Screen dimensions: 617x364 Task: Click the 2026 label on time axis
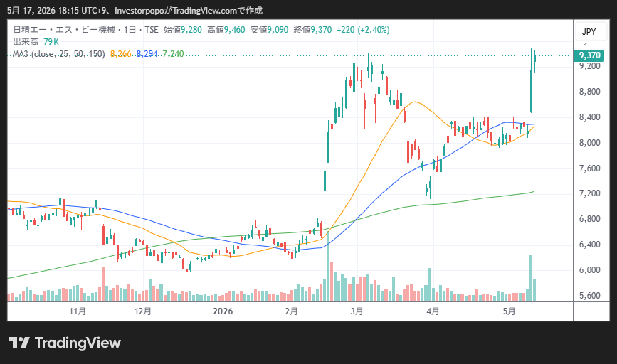223,311
